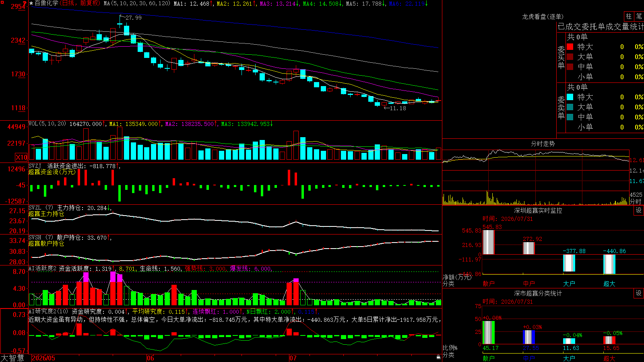The height and width of the screenshot is (362, 644).
Task: Click 净额(万元) axis label
Action: click(457, 277)
